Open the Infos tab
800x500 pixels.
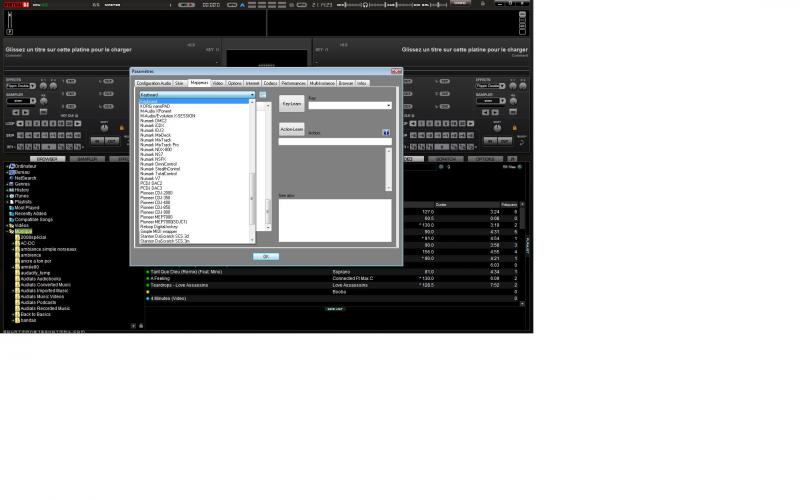362,83
